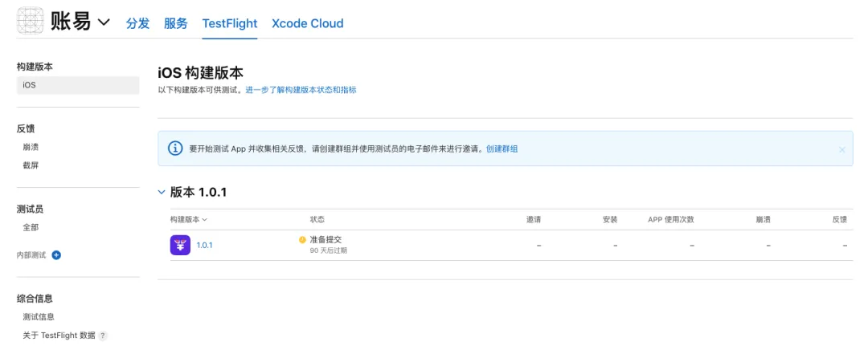Viewport: 868px width, 354px height.
Task: Open the 进一步了解构建版本状态和指标 link
Action: point(301,90)
